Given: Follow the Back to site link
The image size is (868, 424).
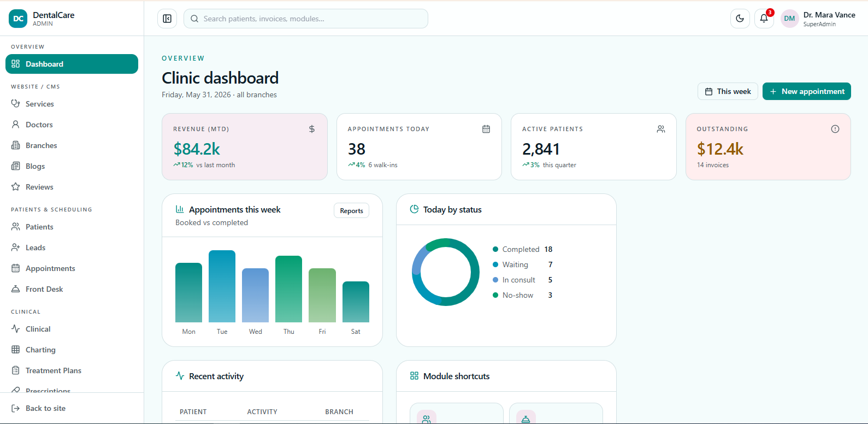Looking at the screenshot, I should tap(72, 408).
